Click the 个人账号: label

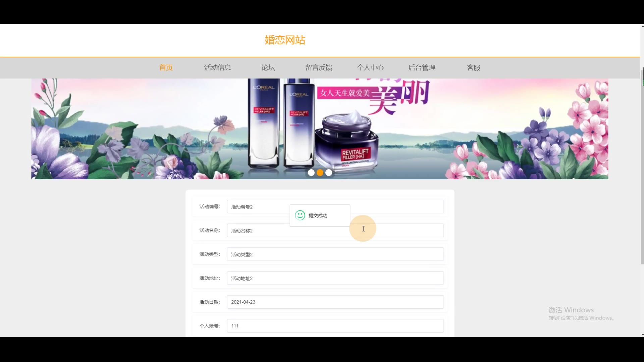pyautogui.click(x=210, y=325)
